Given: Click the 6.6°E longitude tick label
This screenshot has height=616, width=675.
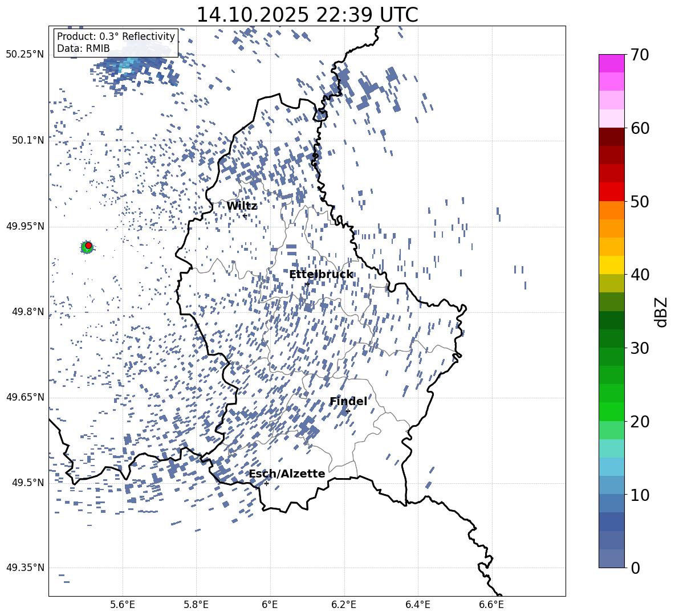Looking at the screenshot, I should pos(491,605).
